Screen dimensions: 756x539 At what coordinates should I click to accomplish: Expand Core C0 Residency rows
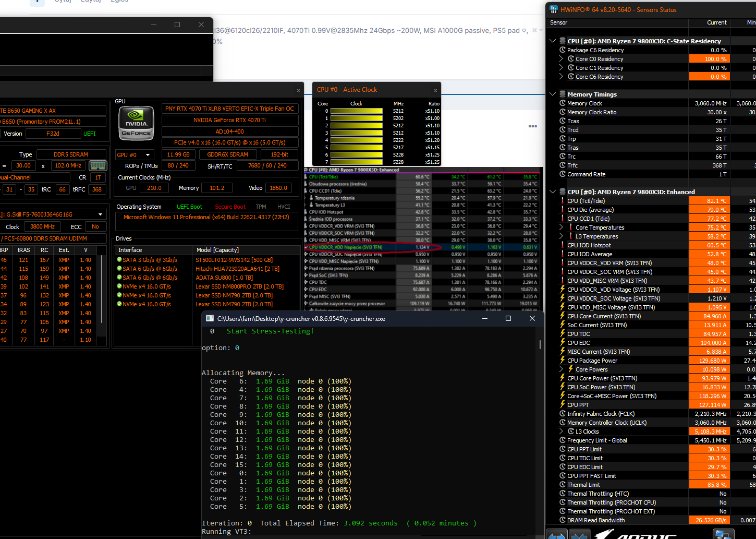click(562, 59)
